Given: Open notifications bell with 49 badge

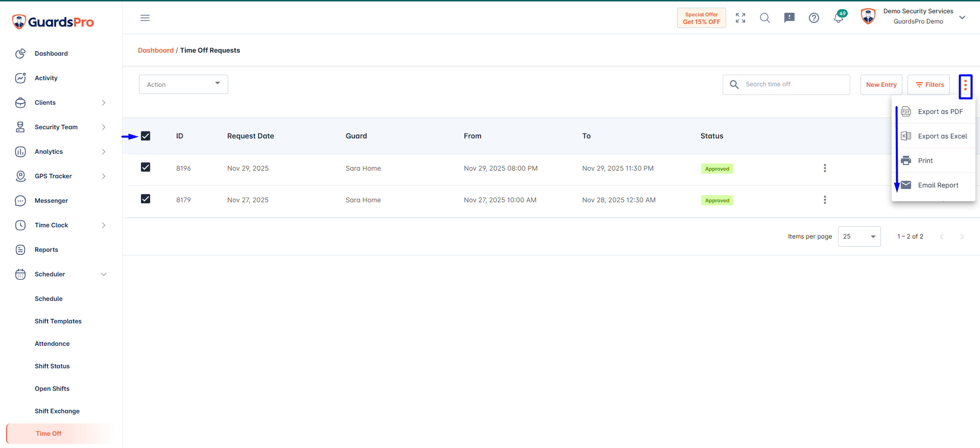Looking at the screenshot, I should point(839,17).
